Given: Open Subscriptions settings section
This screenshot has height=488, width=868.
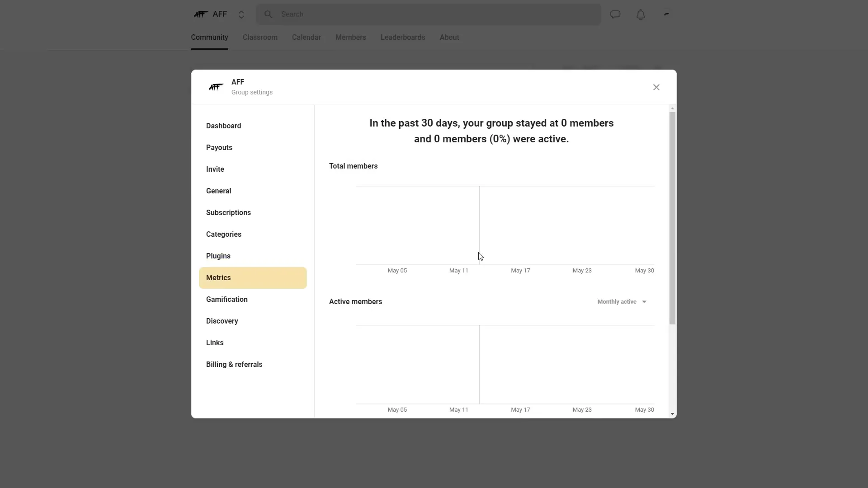Looking at the screenshot, I should [x=253, y=213].
